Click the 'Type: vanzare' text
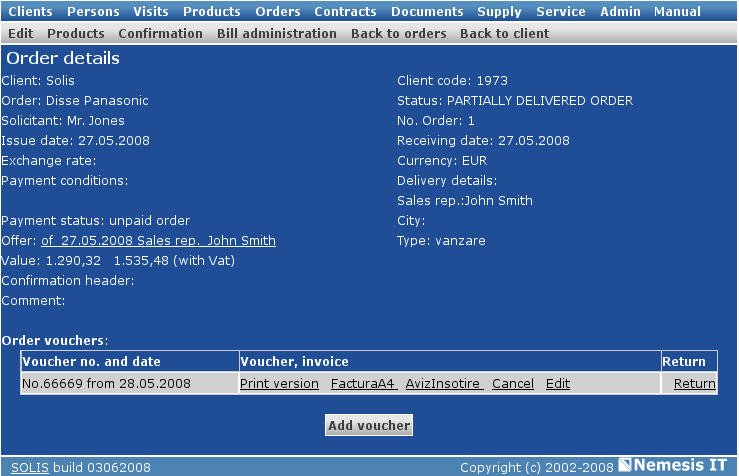Screen dimensions: 739x476 pyautogui.click(x=441, y=241)
